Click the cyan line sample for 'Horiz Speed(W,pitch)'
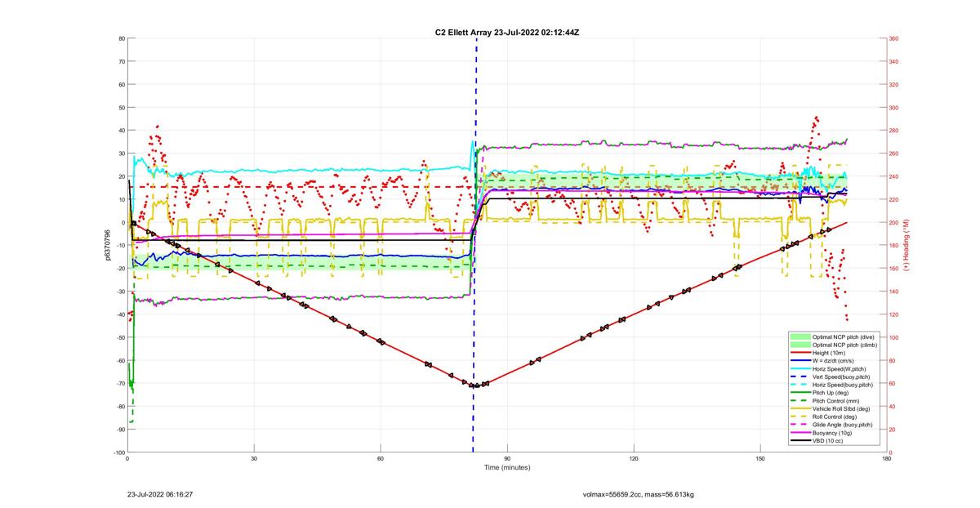Screen dimensions: 980x508 (x=800, y=368)
